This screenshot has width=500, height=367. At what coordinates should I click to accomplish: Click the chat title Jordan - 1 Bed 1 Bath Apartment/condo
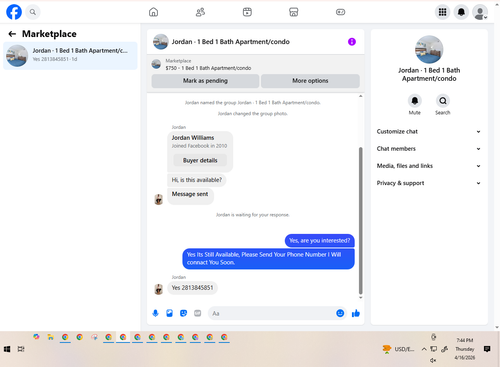tap(231, 42)
